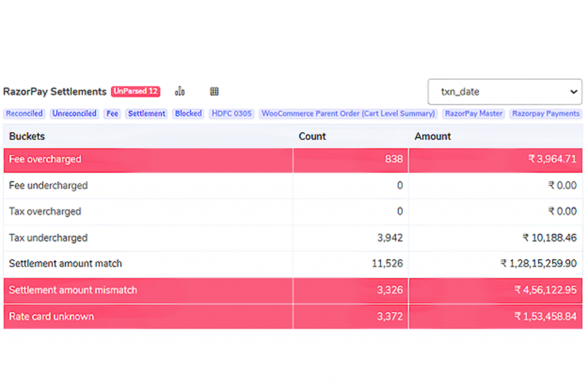
Task: Select the Fee overcharged bucket row
Action: [x=293, y=160]
